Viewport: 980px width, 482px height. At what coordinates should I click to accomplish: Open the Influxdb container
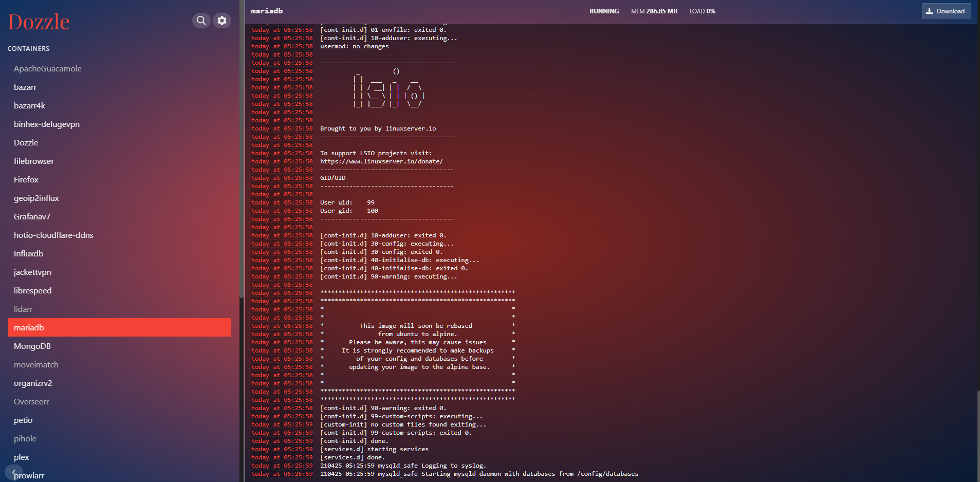tap(29, 254)
